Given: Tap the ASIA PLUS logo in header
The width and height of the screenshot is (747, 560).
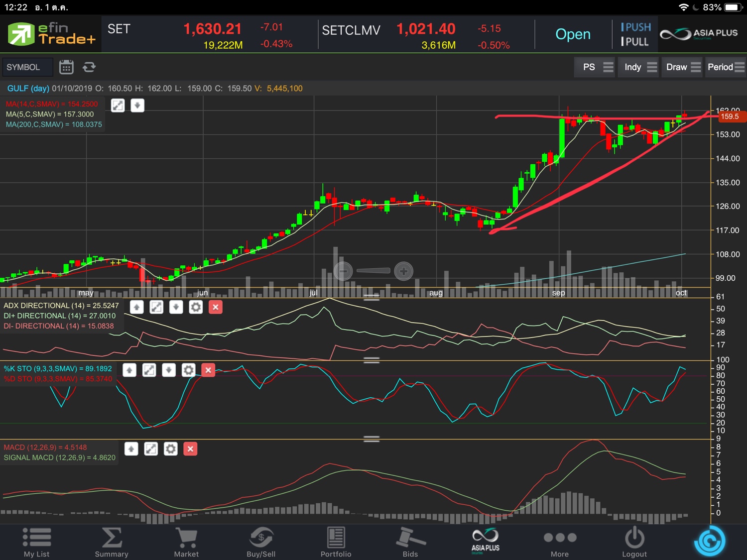Looking at the screenshot, I should (699, 34).
